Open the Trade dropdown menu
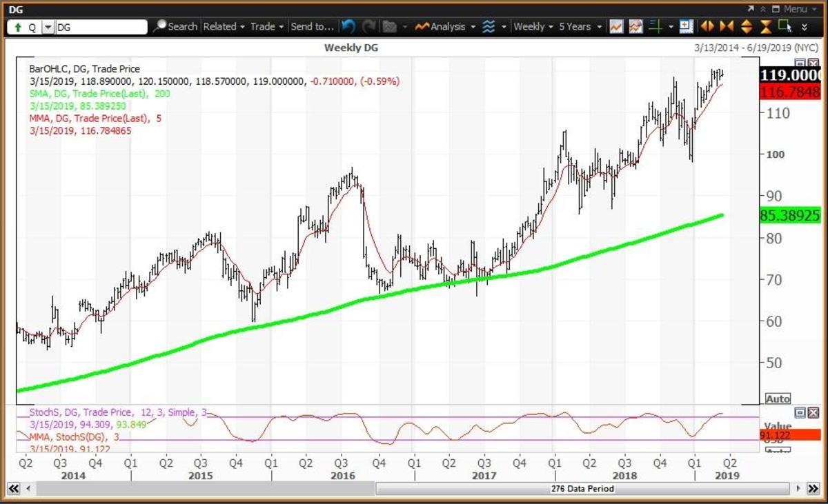 267,27
